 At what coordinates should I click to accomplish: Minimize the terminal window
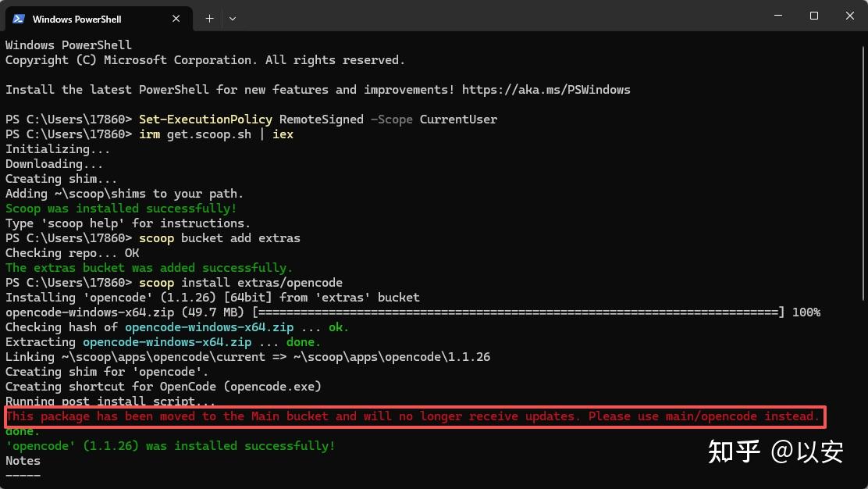click(777, 16)
